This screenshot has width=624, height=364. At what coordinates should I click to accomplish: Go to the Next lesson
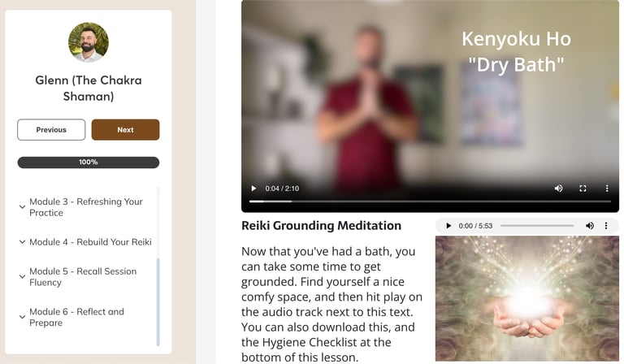(x=125, y=130)
